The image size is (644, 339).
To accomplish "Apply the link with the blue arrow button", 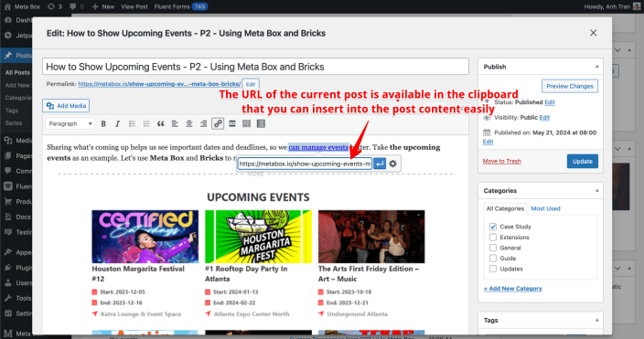I will click(380, 164).
